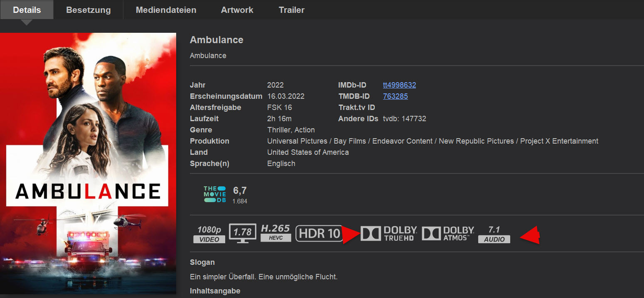Click the TMDB rating score 6,7
Image resolution: width=644 pixels, height=298 pixels.
tap(240, 191)
